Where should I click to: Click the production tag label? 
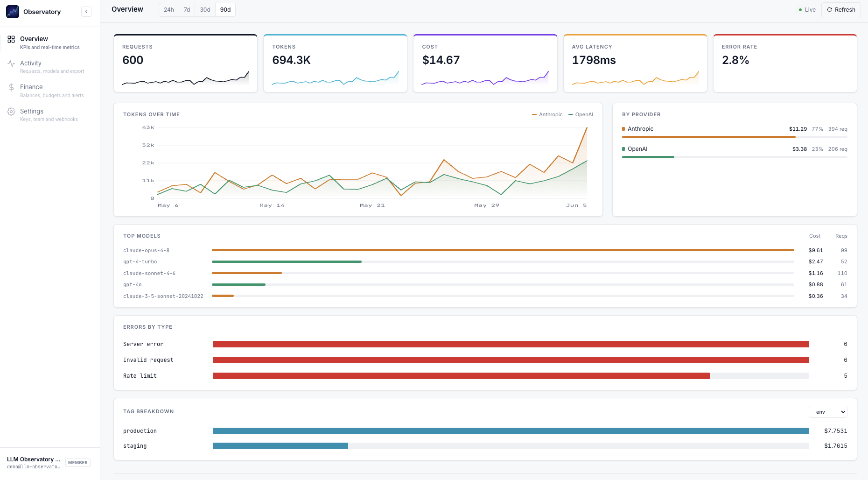pyautogui.click(x=140, y=431)
